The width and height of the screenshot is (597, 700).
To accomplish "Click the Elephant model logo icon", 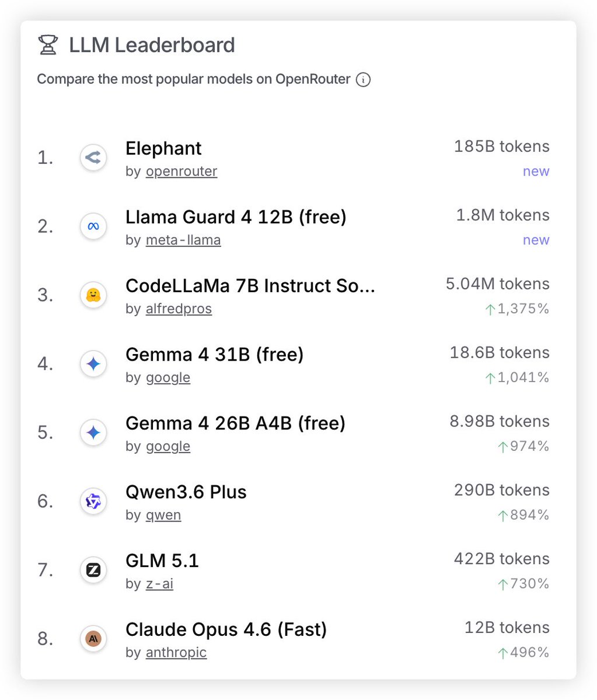I will click(x=93, y=157).
